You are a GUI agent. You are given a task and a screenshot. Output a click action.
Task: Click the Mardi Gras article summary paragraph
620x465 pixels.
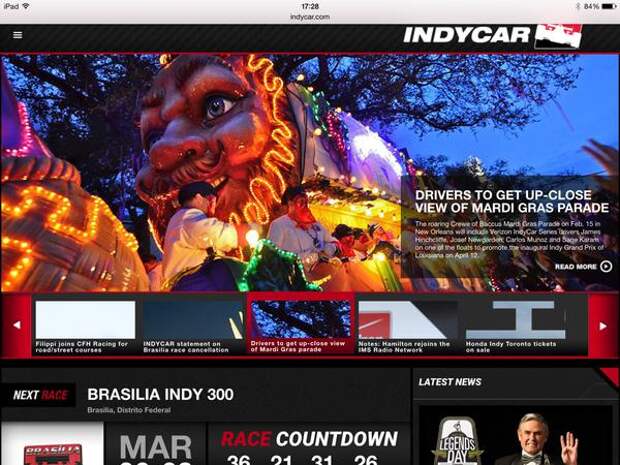509,240
